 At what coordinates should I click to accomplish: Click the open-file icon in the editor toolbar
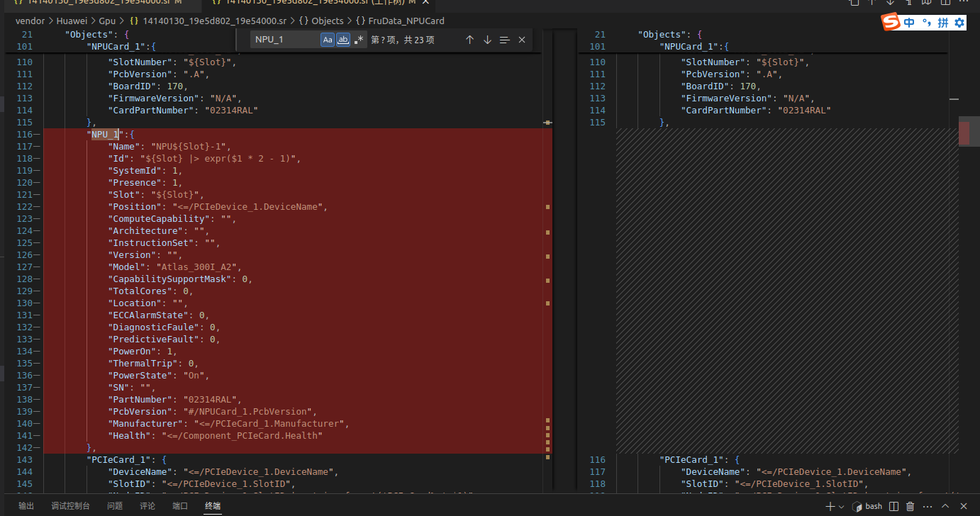pos(855,2)
